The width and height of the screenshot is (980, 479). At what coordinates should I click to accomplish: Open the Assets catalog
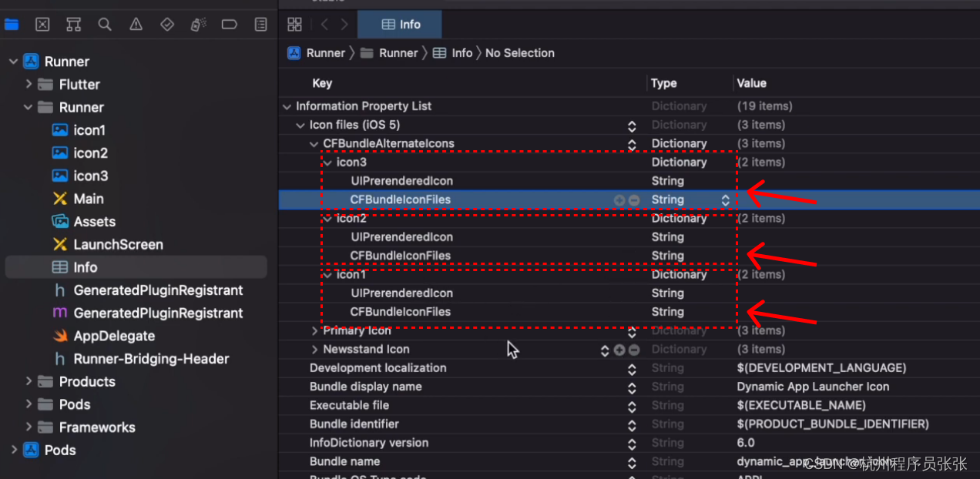(83, 222)
